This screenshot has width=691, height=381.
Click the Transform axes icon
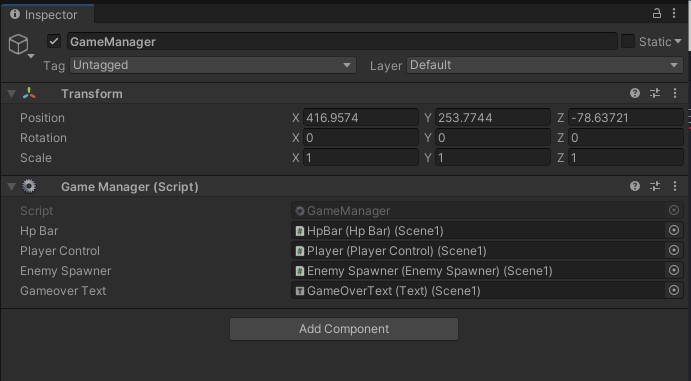point(30,93)
